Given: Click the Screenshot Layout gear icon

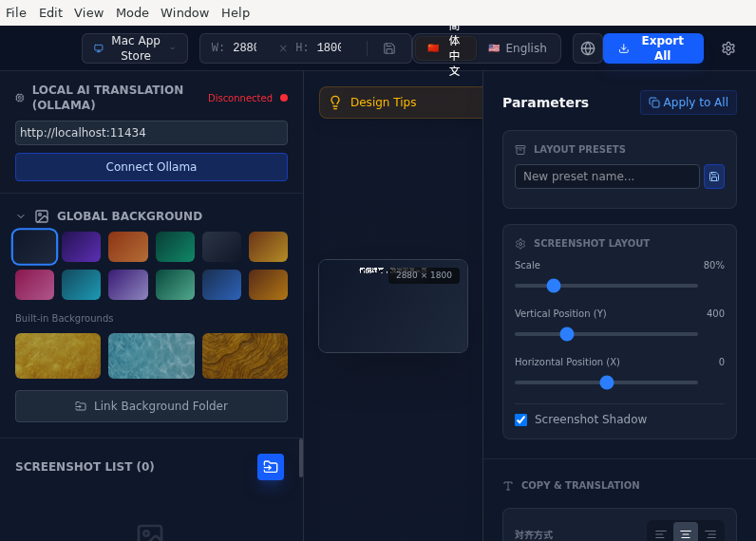Looking at the screenshot, I should click(520, 244).
